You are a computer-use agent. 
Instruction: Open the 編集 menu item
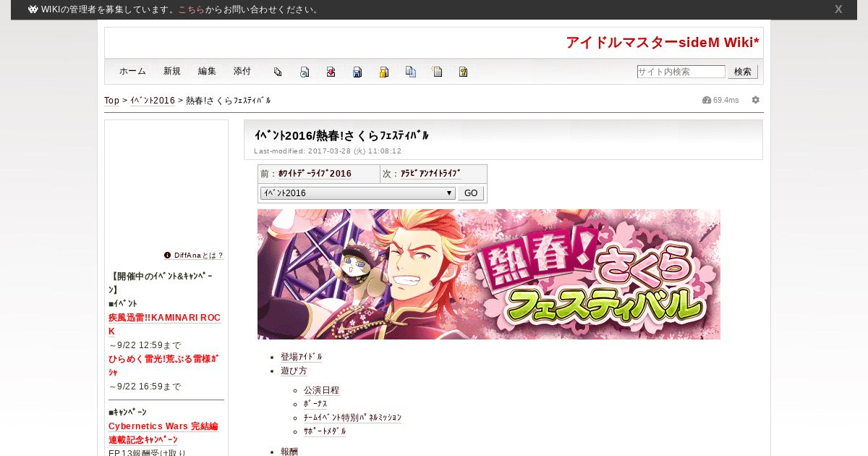207,71
